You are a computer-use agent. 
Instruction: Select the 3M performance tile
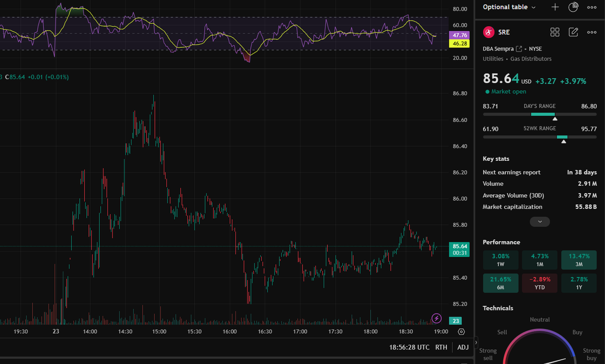pyautogui.click(x=579, y=260)
